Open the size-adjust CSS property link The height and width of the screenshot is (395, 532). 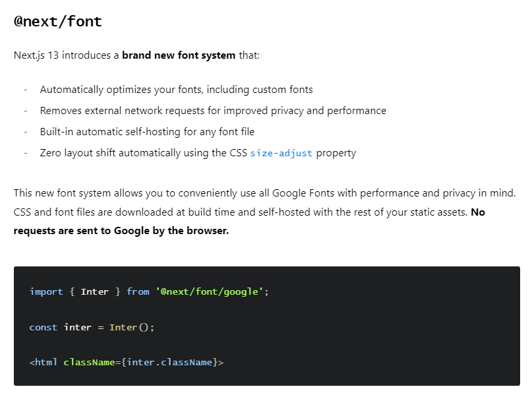[x=281, y=153]
